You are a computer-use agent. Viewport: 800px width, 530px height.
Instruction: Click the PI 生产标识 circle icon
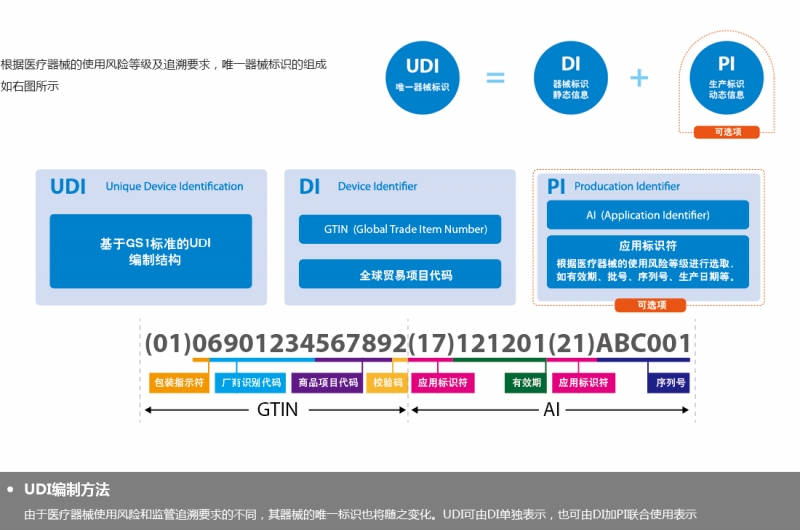tap(726, 78)
